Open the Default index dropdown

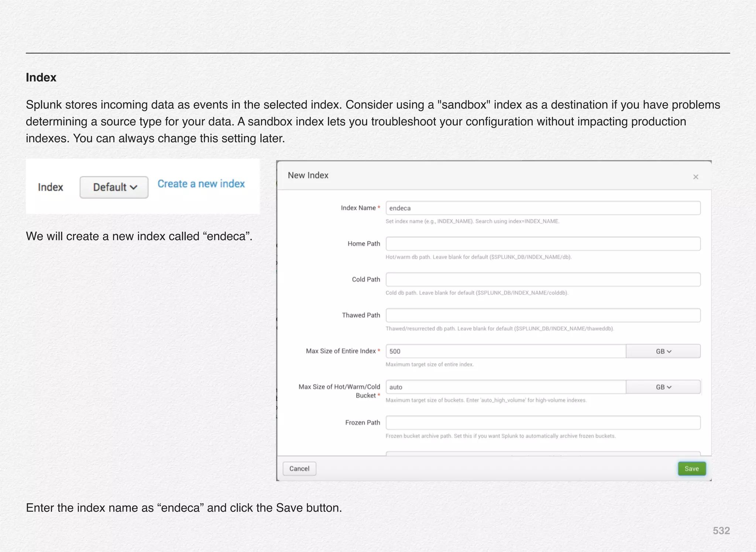(114, 187)
